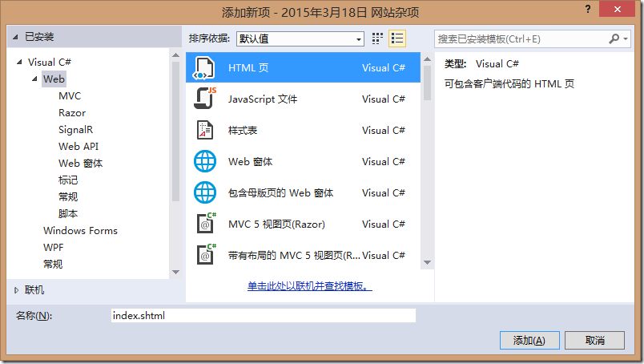Click the 样式表 row text

(243, 131)
